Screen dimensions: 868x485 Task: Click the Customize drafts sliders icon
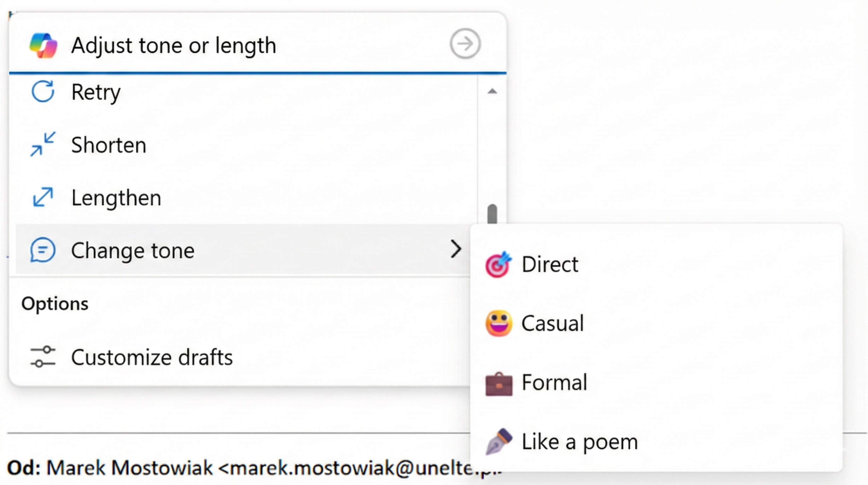click(x=43, y=356)
